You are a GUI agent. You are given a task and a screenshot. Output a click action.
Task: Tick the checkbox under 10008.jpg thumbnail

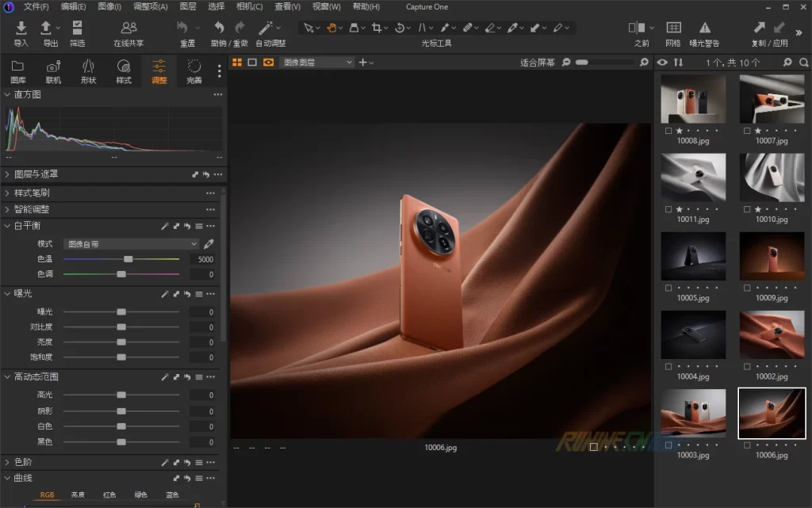coord(668,131)
